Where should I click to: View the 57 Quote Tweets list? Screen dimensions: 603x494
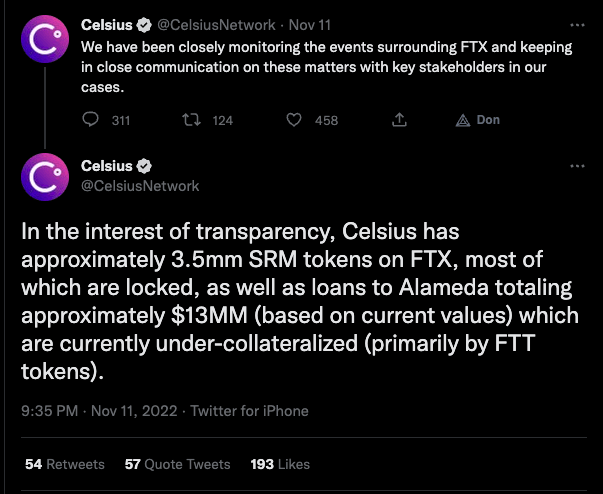pos(177,465)
